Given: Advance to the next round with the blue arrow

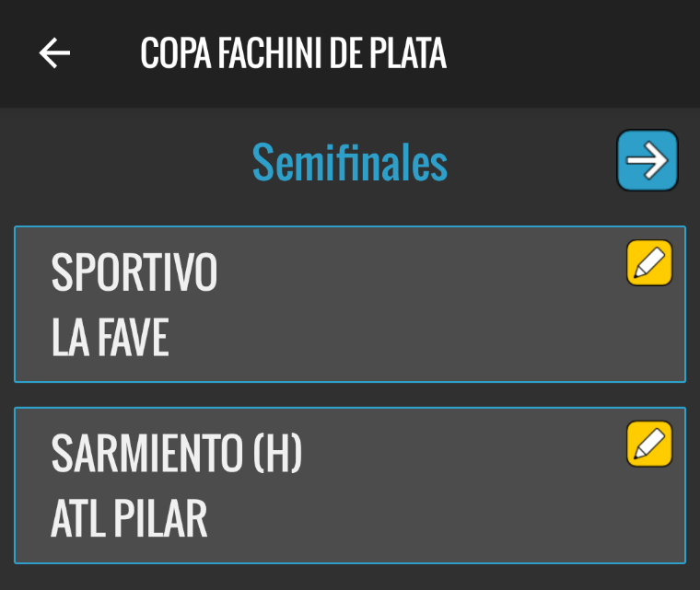Looking at the screenshot, I should click(x=647, y=161).
